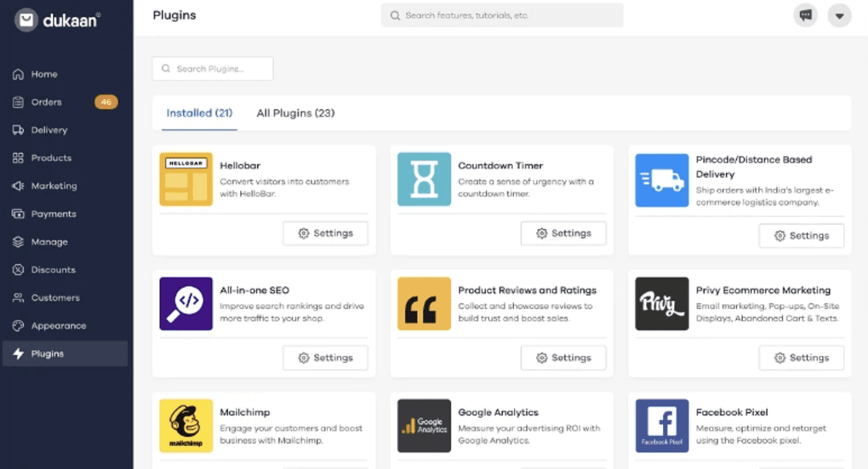
Task: Open the Customers page
Action: [65, 298]
